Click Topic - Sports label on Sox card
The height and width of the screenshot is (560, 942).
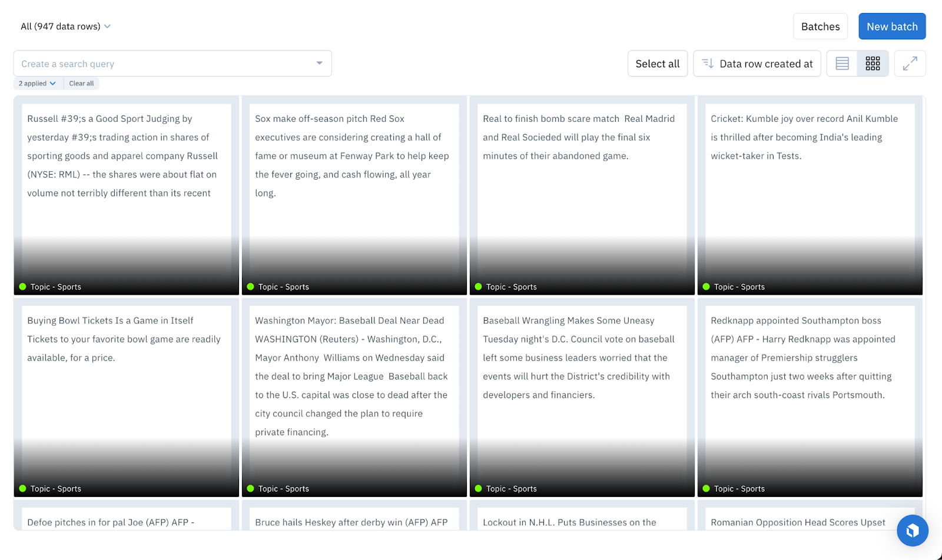pyautogui.click(x=284, y=287)
